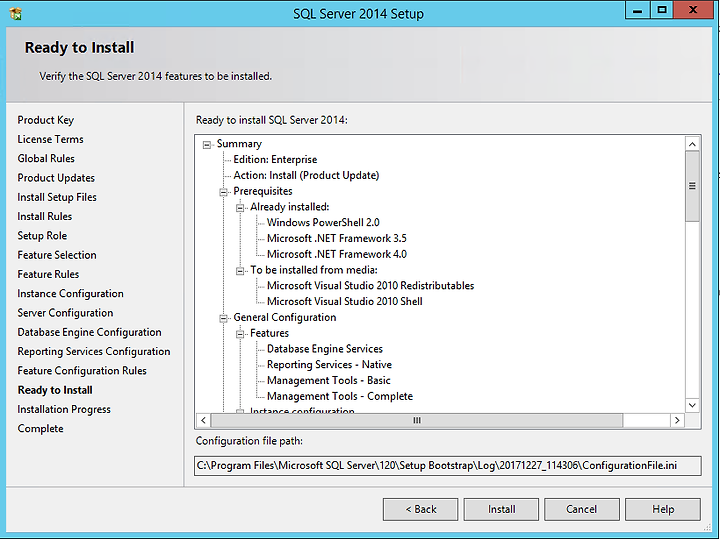Click the horizontal scrollbar right arrow
The width and height of the screenshot is (720, 540).
click(677, 420)
